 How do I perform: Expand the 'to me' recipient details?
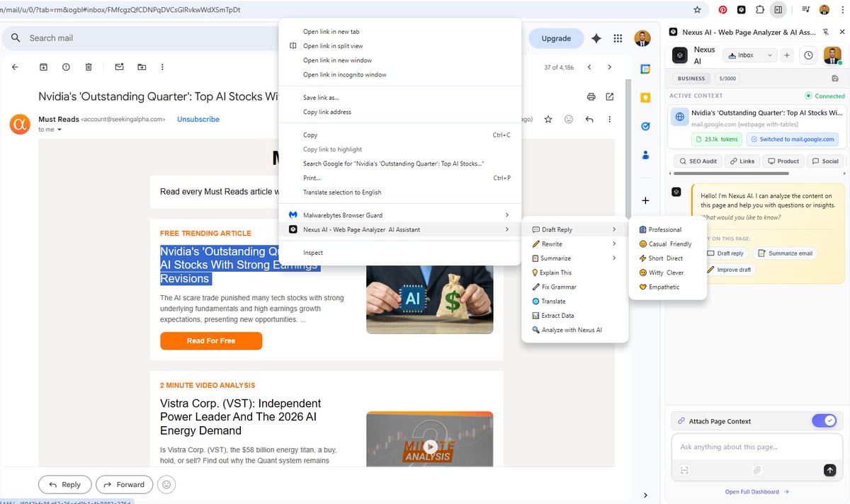[x=59, y=130]
